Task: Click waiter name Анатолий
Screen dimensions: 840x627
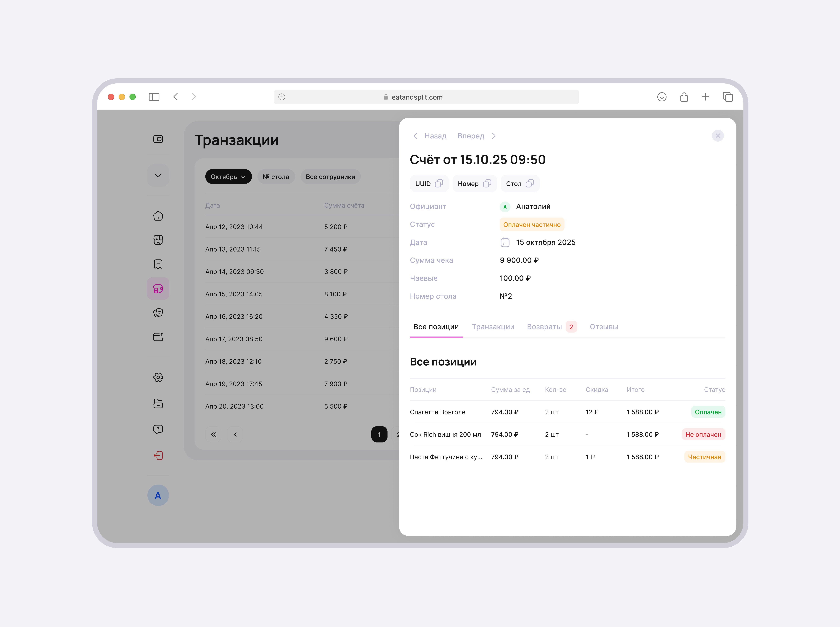Action: (x=533, y=206)
